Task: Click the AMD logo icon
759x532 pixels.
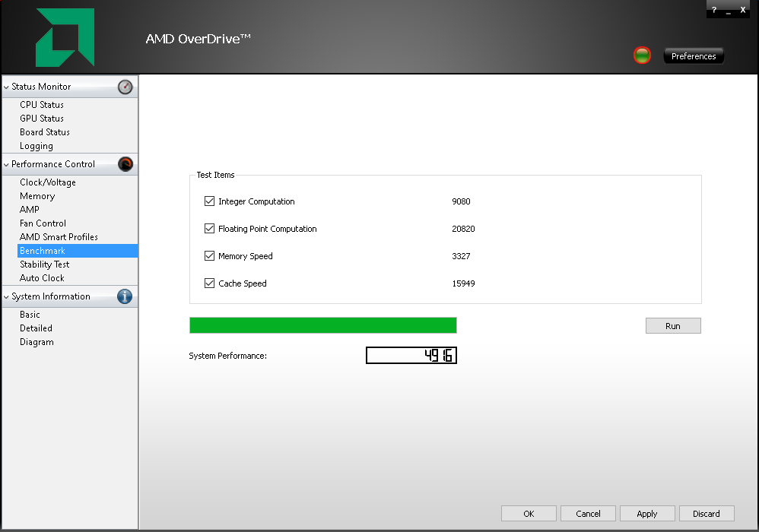Action: pos(65,37)
